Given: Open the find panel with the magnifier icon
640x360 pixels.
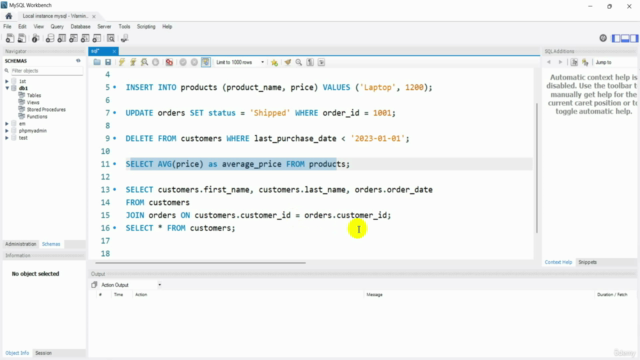Looking at the screenshot, I should 299,62.
